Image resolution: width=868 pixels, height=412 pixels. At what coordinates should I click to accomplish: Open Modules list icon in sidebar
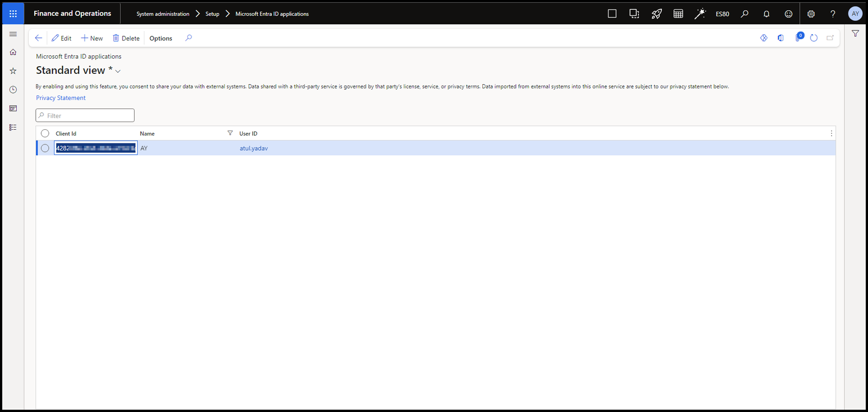13,128
